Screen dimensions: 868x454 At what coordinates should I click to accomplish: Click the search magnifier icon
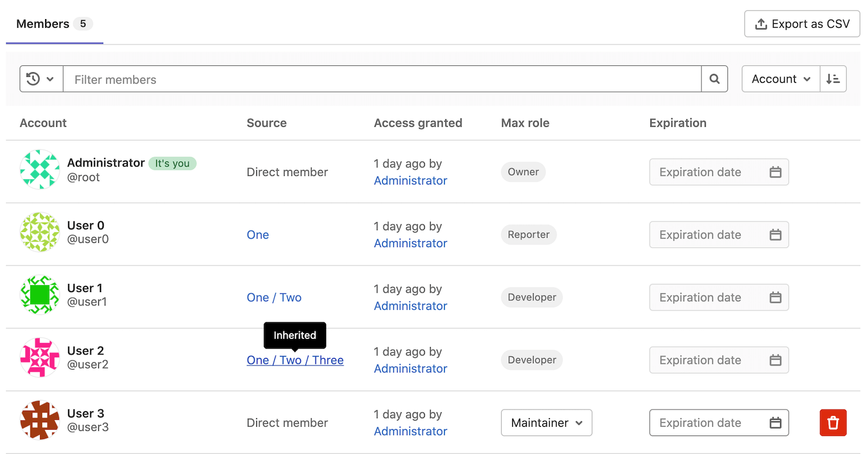click(714, 79)
